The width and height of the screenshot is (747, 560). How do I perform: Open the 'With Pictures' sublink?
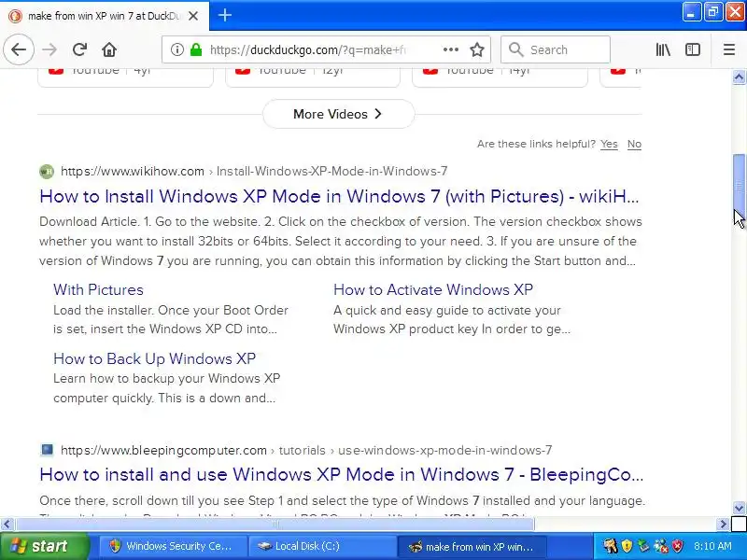coord(98,289)
